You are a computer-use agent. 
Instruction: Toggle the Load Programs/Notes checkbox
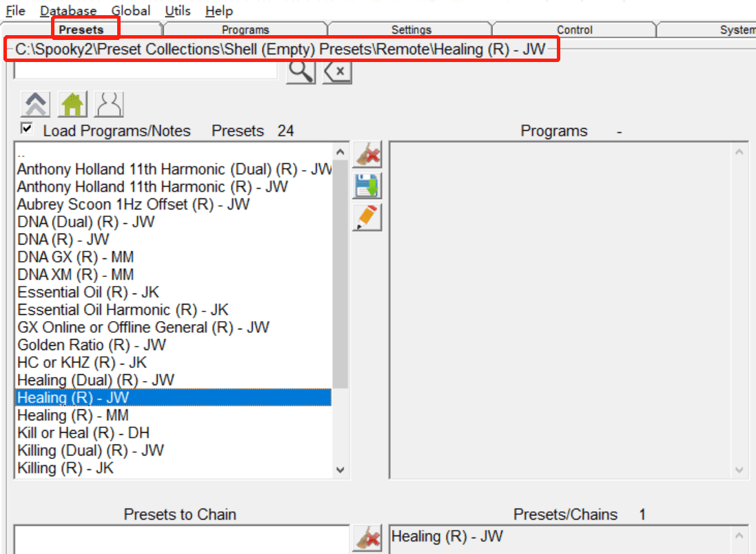point(28,129)
